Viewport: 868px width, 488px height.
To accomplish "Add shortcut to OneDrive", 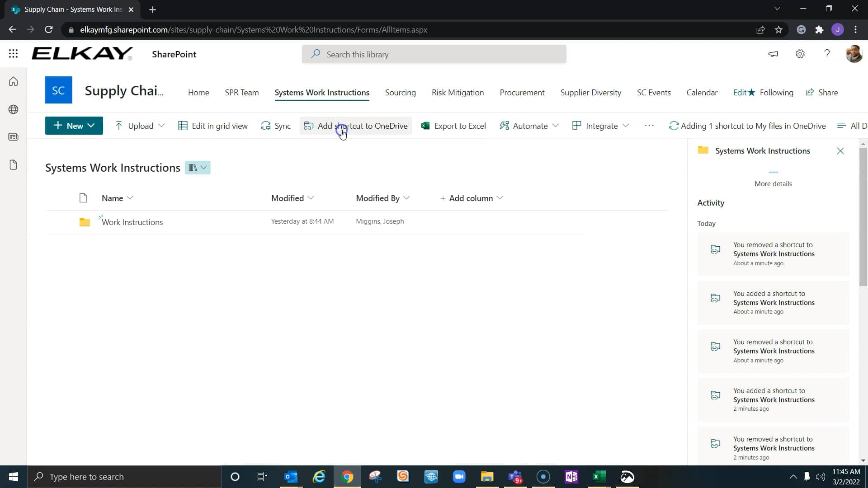I will 356,126.
